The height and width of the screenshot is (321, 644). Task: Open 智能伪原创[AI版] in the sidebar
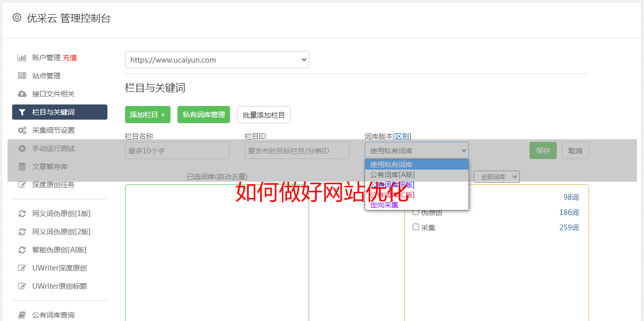click(x=60, y=250)
